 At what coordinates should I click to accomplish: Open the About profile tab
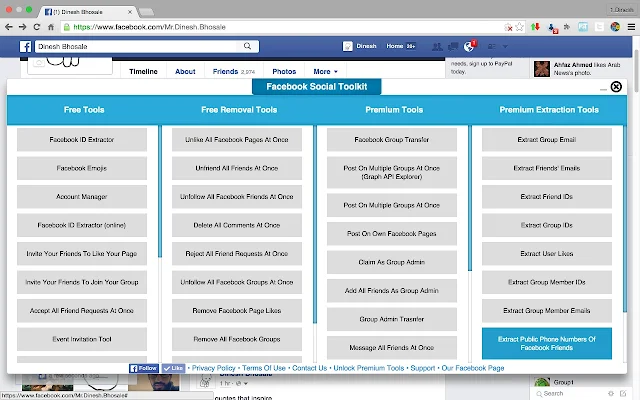(x=185, y=71)
